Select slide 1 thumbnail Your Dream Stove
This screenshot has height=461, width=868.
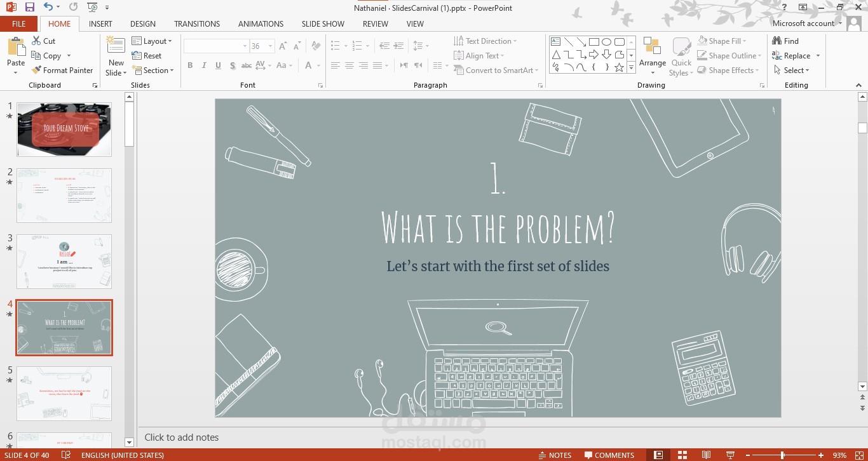(x=64, y=130)
